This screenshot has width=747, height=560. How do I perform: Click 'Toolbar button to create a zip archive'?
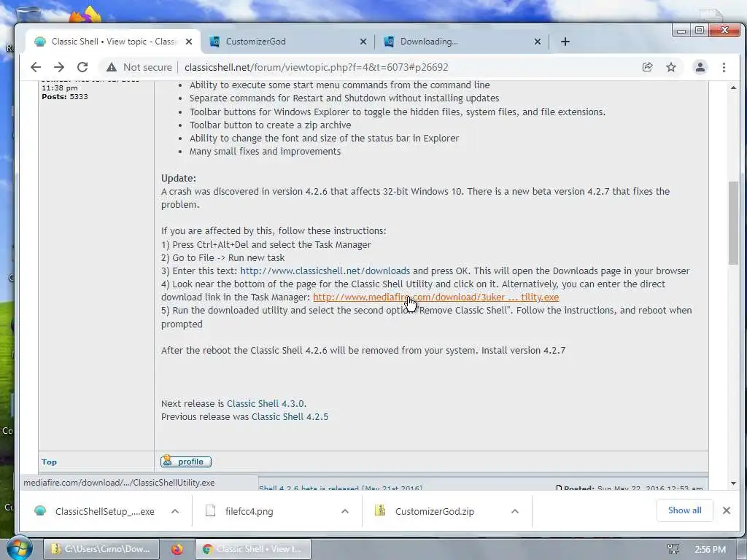pos(270,125)
